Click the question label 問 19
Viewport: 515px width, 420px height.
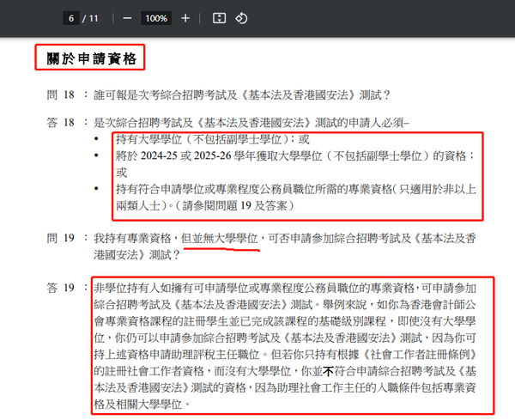(60, 238)
